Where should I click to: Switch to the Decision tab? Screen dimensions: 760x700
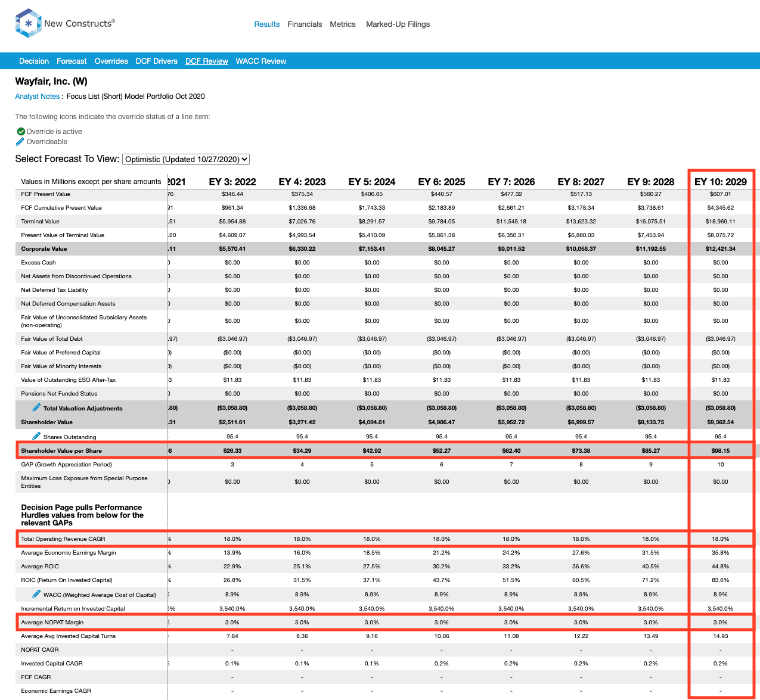(x=34, y=61)
